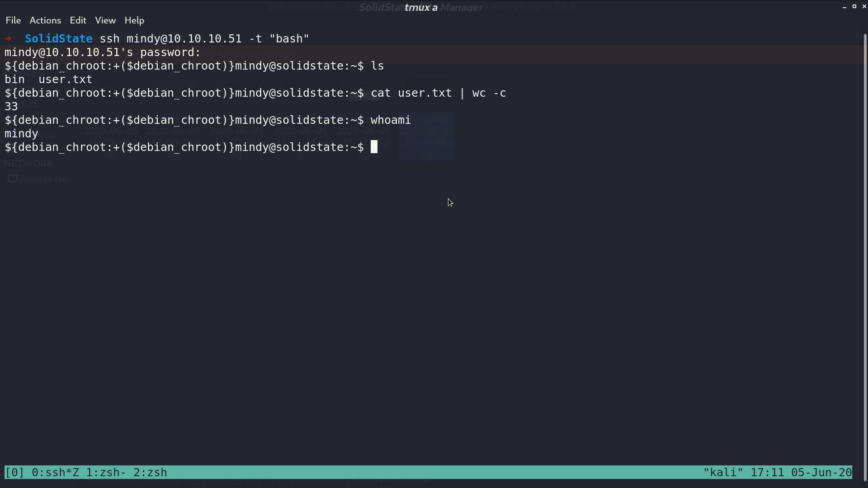Click the tmux a window title
Screen dimensions: 868x488
421,8
